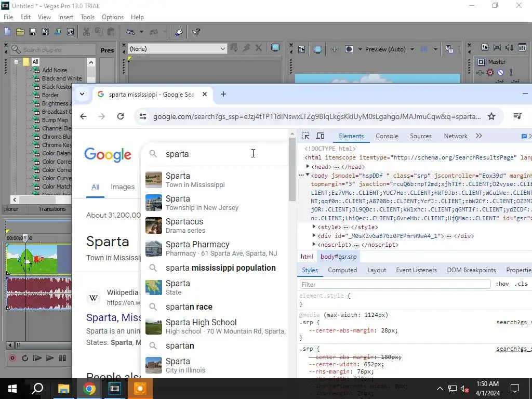This screenshot has width=532, height=399.
Task: Click the Paste clipboard icon
Action: pyautogui.click(x=111, y=32)
